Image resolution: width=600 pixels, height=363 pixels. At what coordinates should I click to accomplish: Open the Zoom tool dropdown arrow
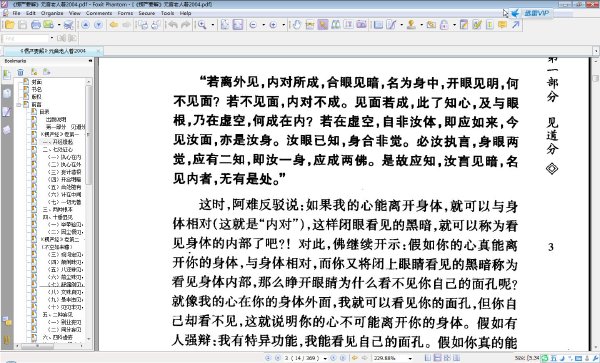click(213, 25)
